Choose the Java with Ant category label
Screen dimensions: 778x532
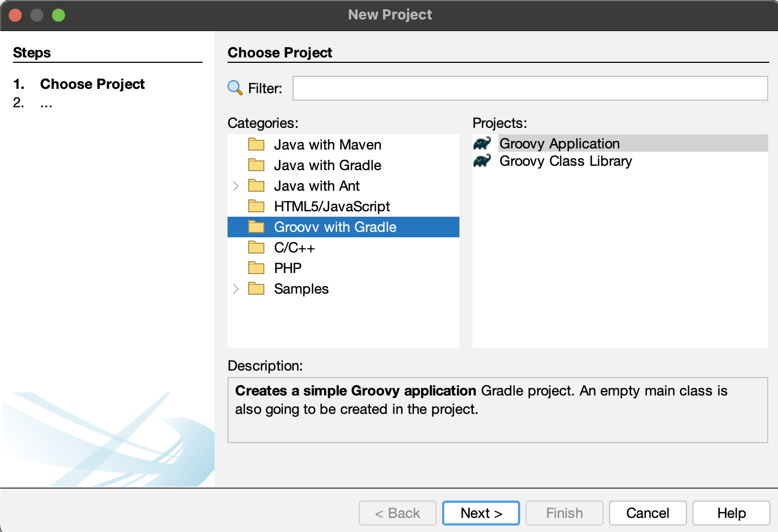(316, 186)
